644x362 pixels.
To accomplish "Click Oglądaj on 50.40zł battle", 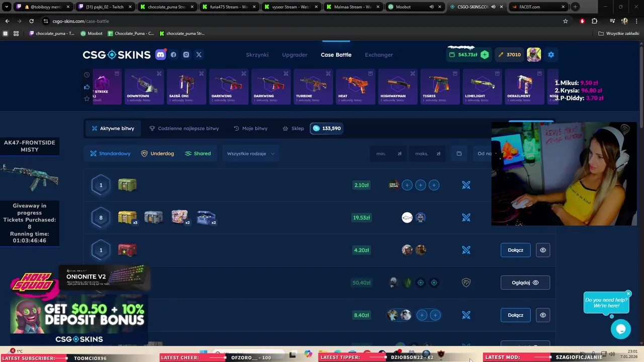I will click(x=525, y=283).
